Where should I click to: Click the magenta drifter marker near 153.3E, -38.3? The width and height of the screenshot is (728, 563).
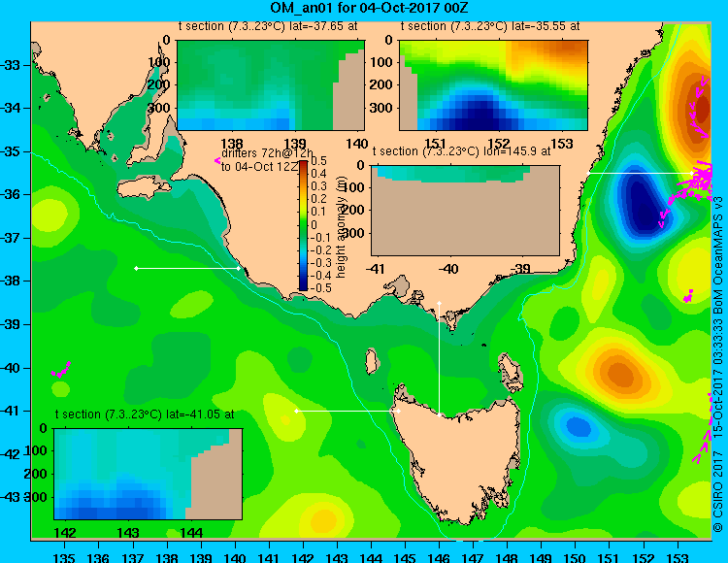click(688, 296)
